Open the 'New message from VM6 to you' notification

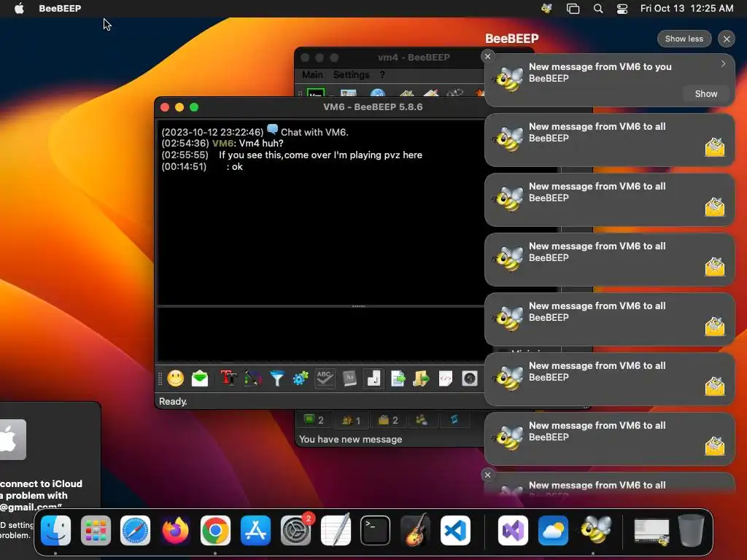pyautogui.click(x=610, y=80)
